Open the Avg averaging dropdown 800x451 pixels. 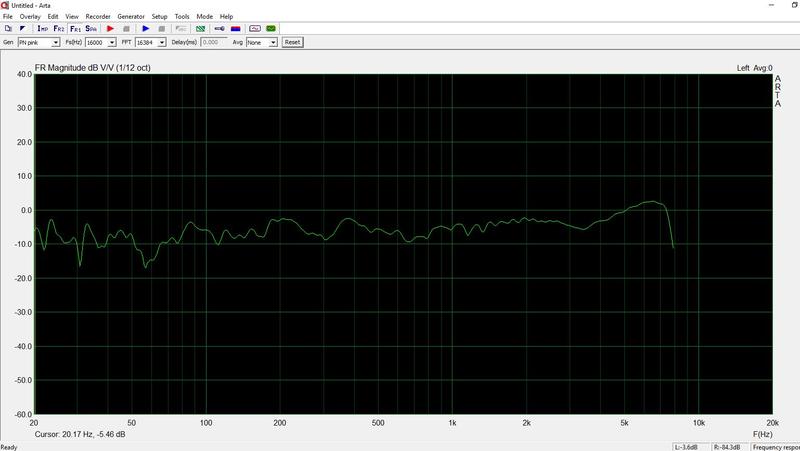262,42
